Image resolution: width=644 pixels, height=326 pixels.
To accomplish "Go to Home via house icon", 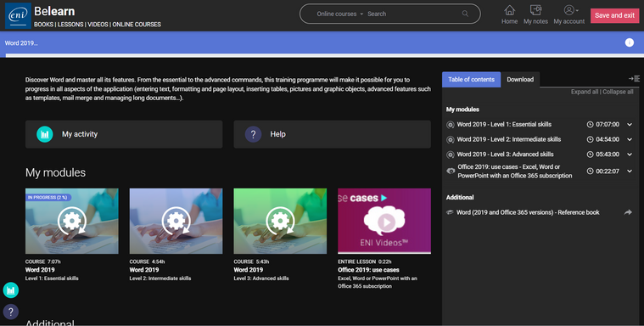I will pyautogui.click(x=509, y=10).
